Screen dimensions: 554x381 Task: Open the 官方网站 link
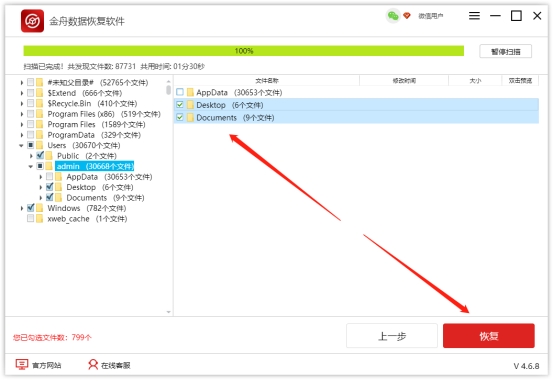[46, 365]
